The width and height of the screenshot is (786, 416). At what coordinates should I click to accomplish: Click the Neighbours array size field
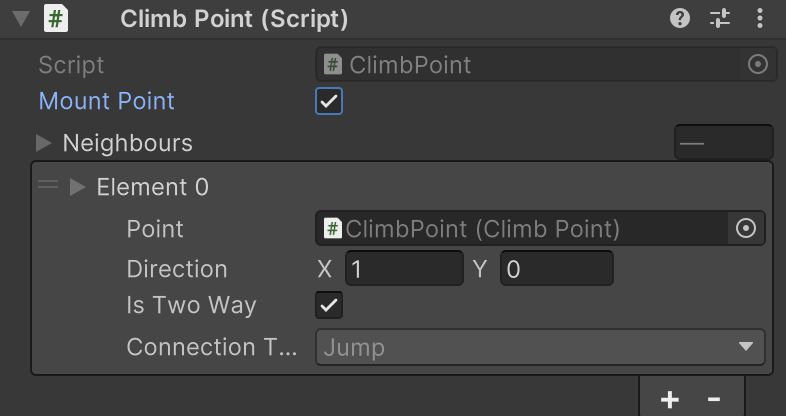point(723,143)
